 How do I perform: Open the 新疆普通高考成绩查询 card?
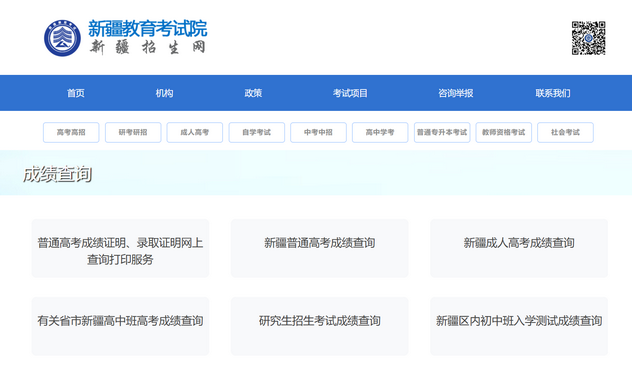[x=320, y=248]
